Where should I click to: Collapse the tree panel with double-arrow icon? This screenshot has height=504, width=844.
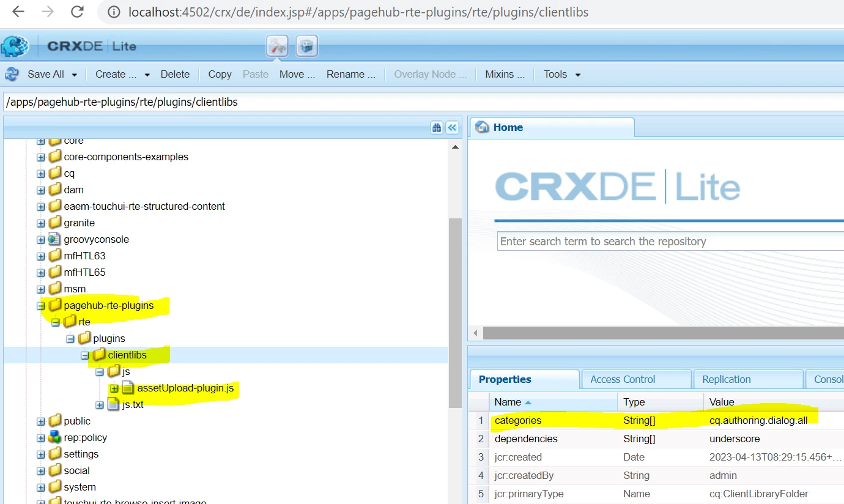pyautogui.click(x=452, y=127)
